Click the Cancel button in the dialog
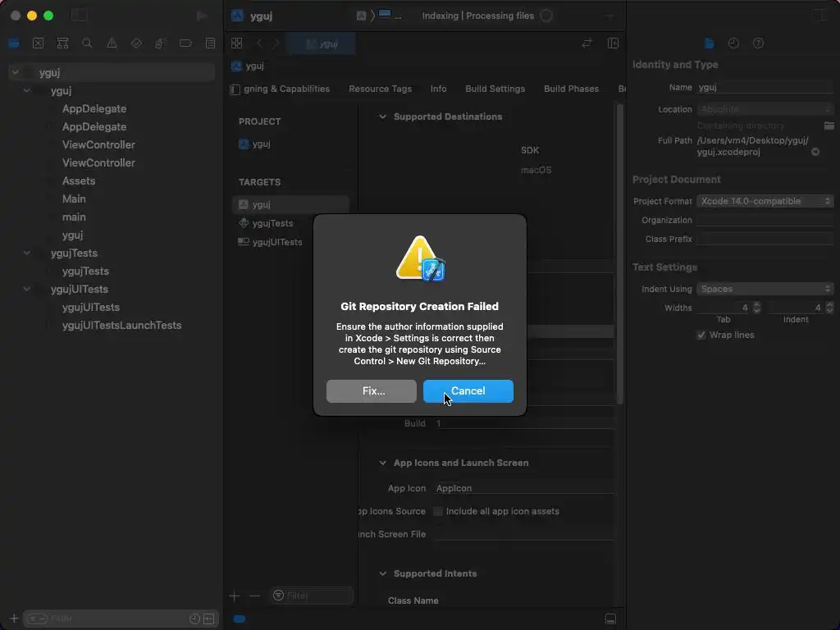The image size is (840, 630). 468,391
